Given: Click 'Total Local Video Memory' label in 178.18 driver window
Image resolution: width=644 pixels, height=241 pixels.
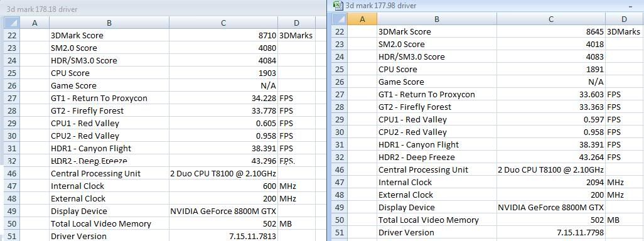Looking at the screenshot, I should pos(100,224).
